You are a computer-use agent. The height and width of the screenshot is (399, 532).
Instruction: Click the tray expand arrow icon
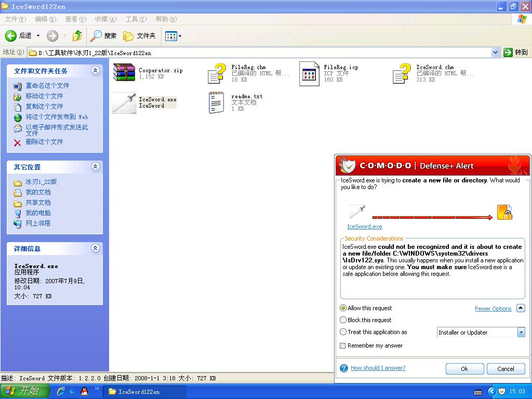coord(491,392)
